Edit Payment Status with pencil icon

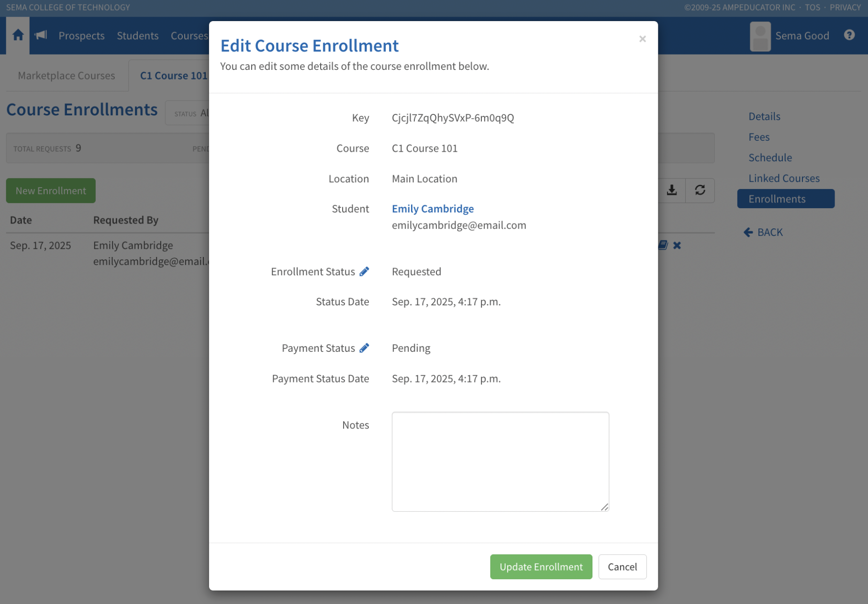tap(364, 348)
